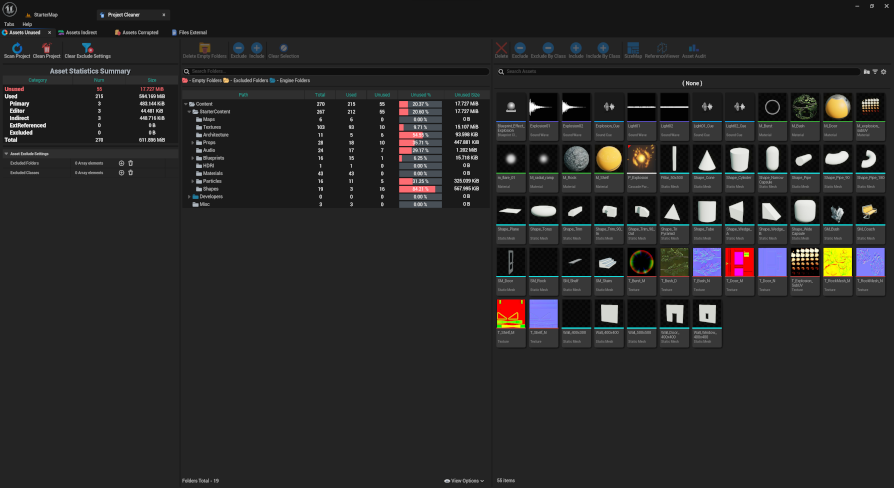894x488 pixels.
Task: Open the View Options dropdown
Action: tap(464, 480)
